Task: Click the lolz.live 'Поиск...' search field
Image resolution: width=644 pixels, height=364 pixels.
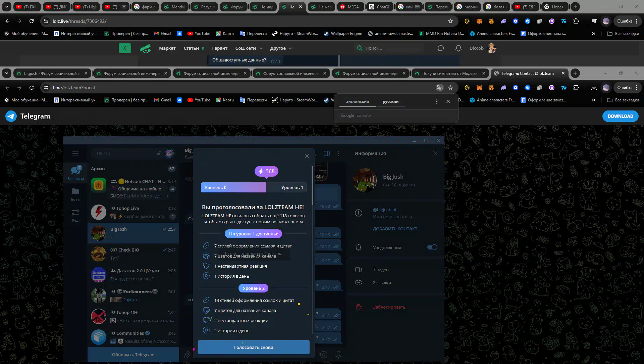Action: [389, 48]
